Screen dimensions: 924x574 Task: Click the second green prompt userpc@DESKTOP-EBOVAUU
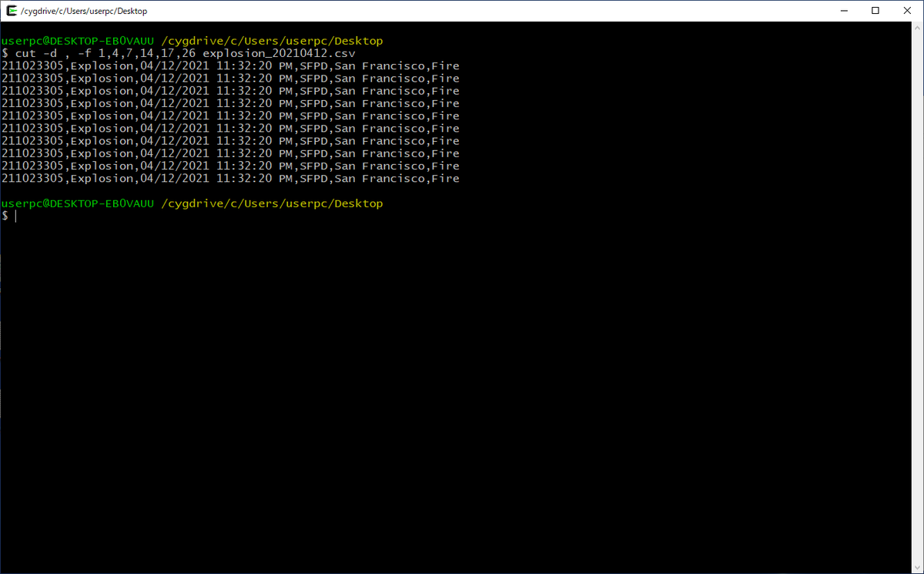pyautogui.click(x=79, y=203)
